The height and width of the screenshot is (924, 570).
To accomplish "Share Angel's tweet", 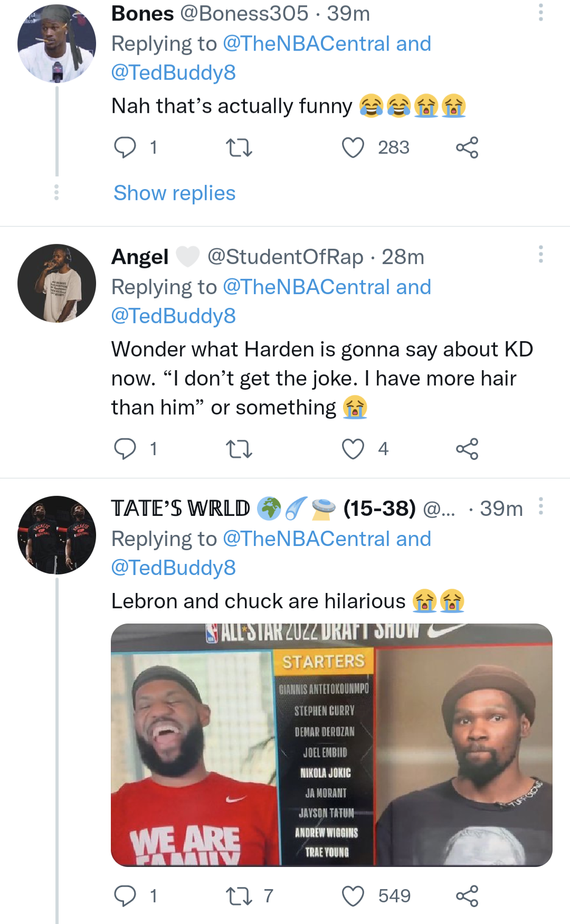I will [x=469, y=449].
